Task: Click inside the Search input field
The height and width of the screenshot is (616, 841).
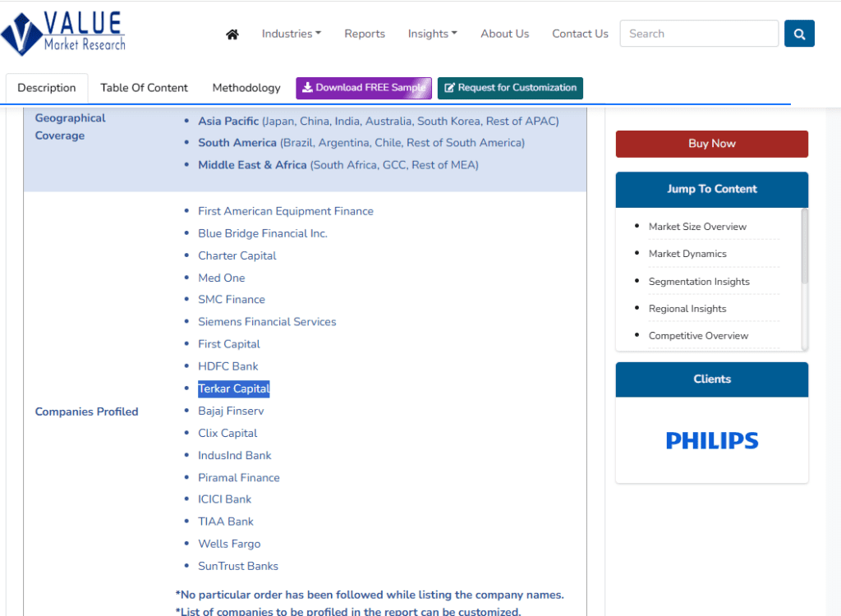Action: coord(698,34)
